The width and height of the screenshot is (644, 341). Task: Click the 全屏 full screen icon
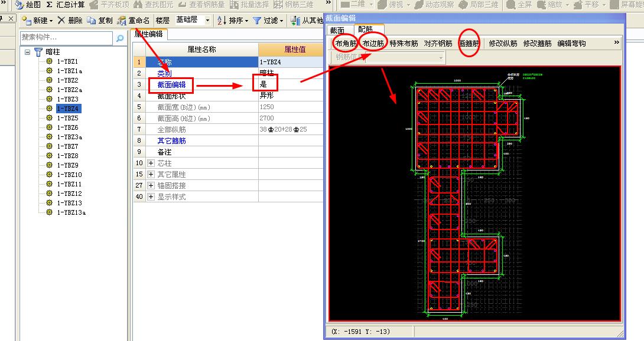tap(511, 5)
